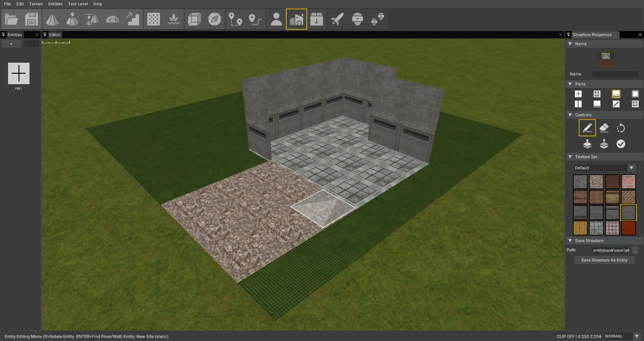Click the layer up control icon
644x341 pixels.
click(587, 144)
